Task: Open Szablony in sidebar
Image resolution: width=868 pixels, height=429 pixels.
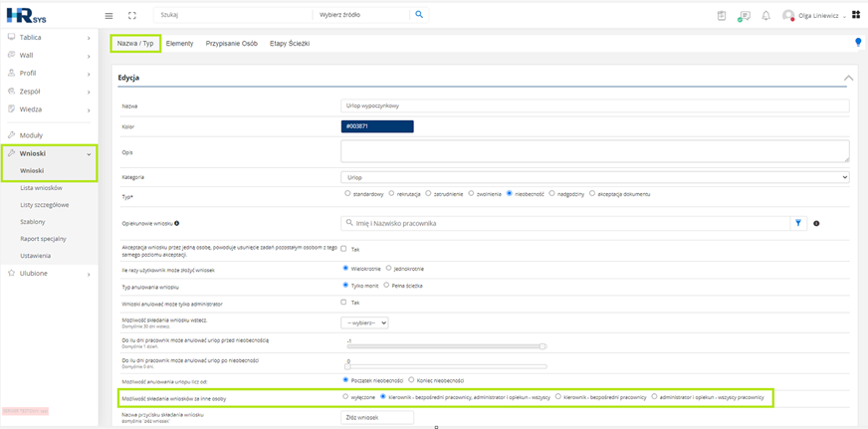Action: point(33,222)
